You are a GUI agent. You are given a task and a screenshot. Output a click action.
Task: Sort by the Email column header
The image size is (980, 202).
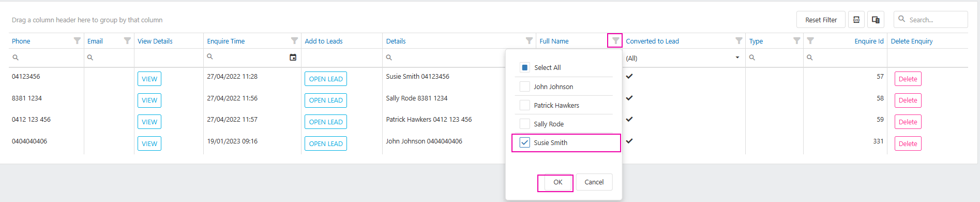(x=95, y=41)
